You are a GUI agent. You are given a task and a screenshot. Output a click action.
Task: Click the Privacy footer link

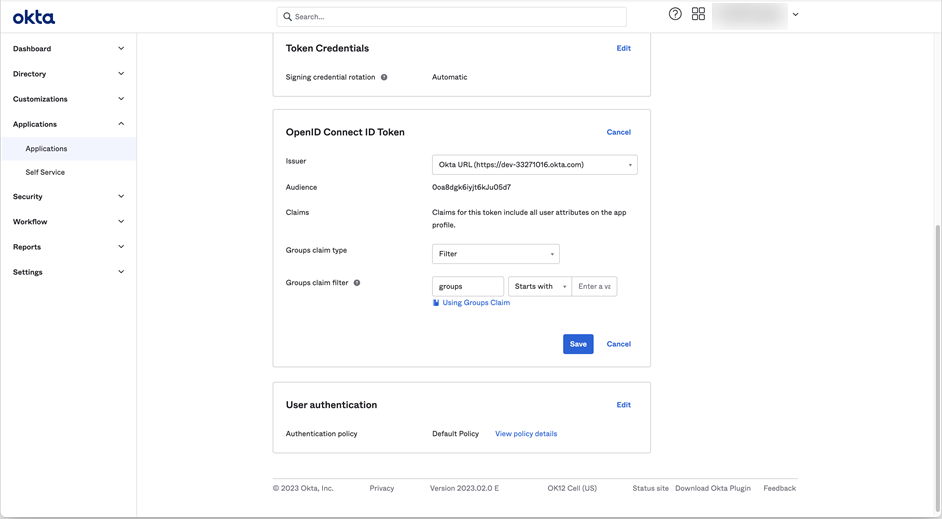381,488
